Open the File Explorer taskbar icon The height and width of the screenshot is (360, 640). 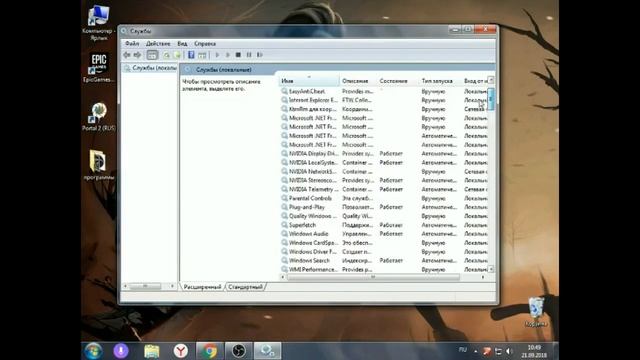point(151,351)
